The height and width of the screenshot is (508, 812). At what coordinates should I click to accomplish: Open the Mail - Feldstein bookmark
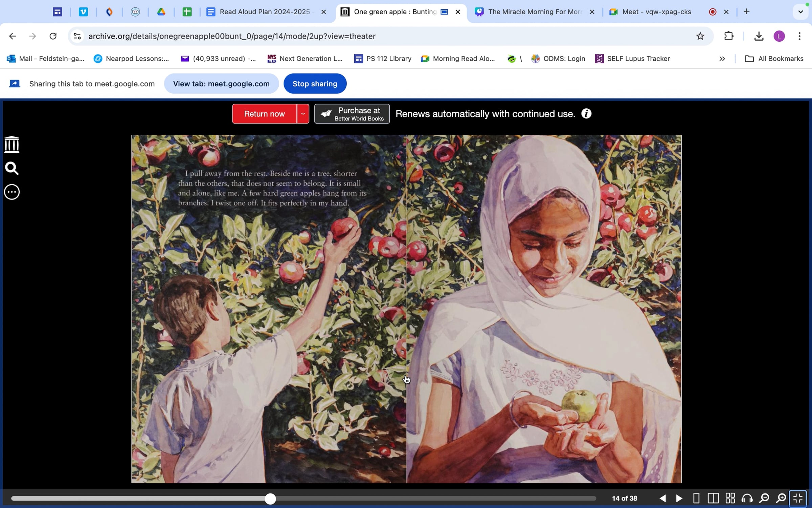[46, 59]
